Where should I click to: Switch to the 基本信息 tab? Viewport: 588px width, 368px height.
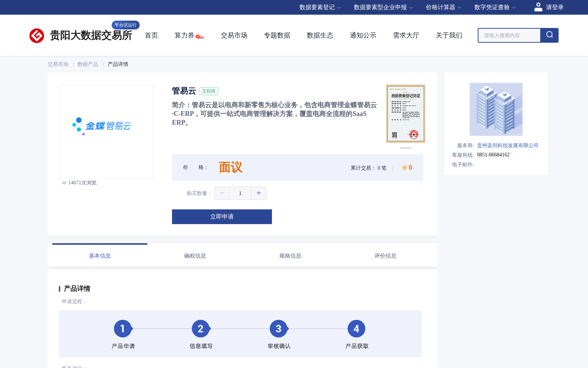pos(100,256)
